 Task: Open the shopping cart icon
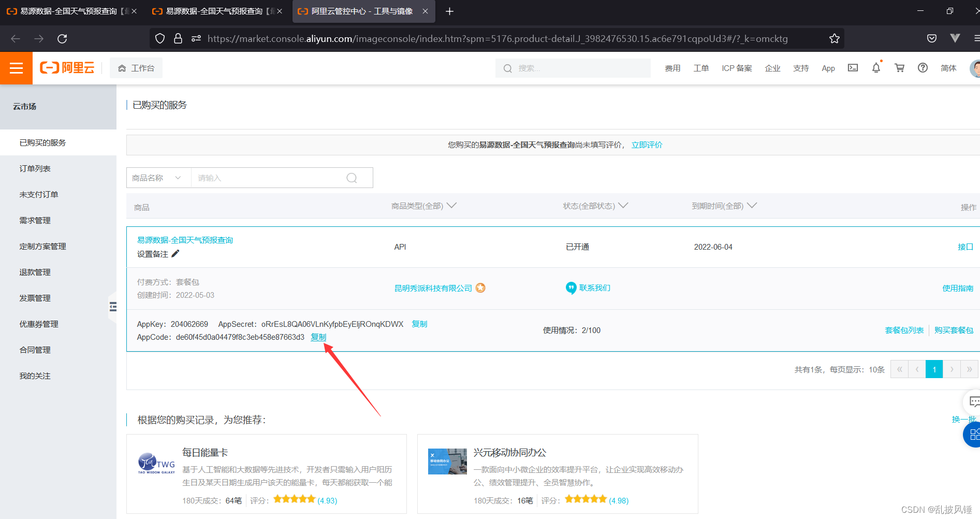tap(899, 68)
